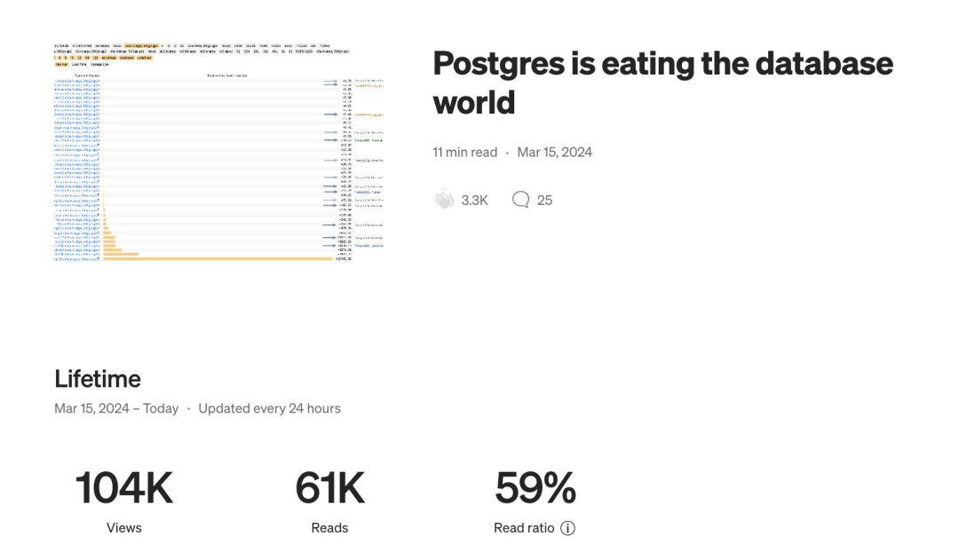Image resolution: width=959 pixels, height=560 pixels.
Task: Select the 59% read ratio figure
Action: [x=535, y=488]
